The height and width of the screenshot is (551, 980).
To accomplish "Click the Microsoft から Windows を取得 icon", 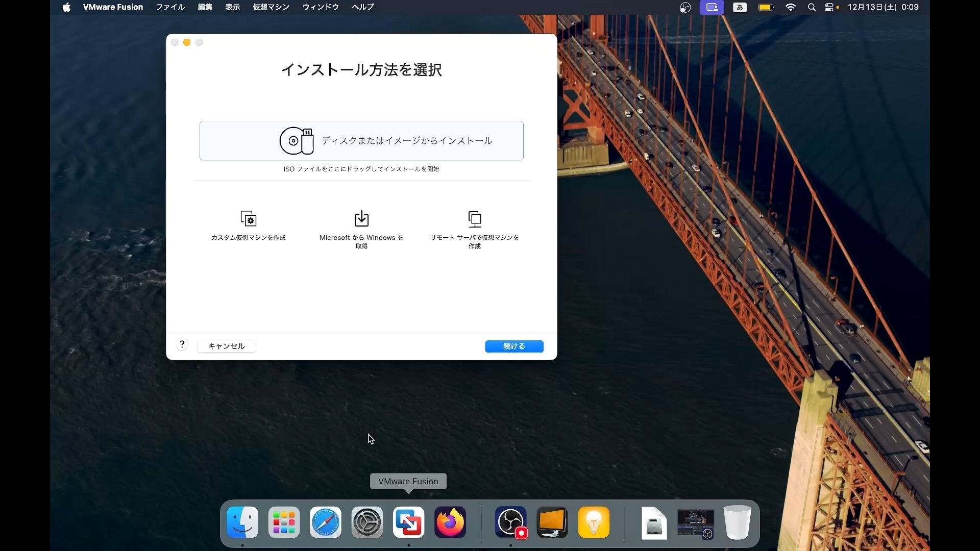I will click(361, 218).
